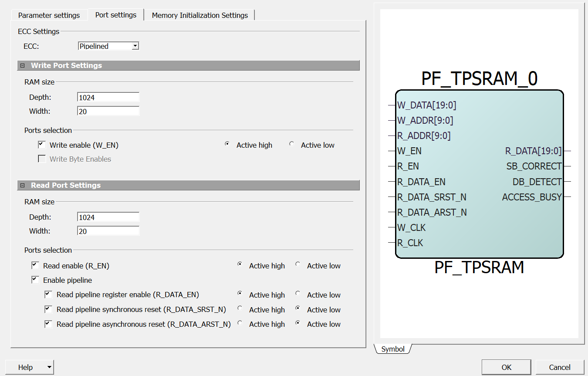Uncheck Write enable (W_EN) checkbox

tap(42, 145)
